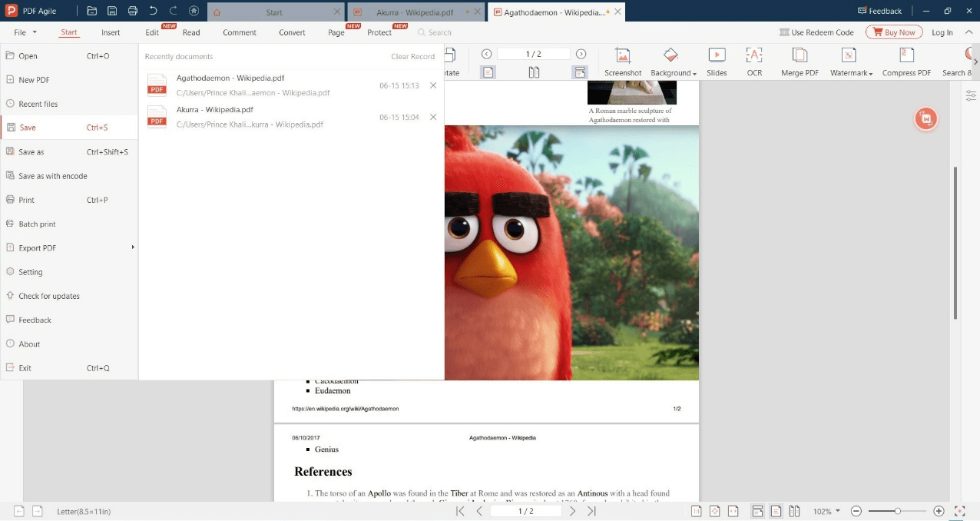Viewport: 980px width, 521px height.
Task: Open recent file Agathodaemon - Wikipedia.pdf
Action: 291,85
